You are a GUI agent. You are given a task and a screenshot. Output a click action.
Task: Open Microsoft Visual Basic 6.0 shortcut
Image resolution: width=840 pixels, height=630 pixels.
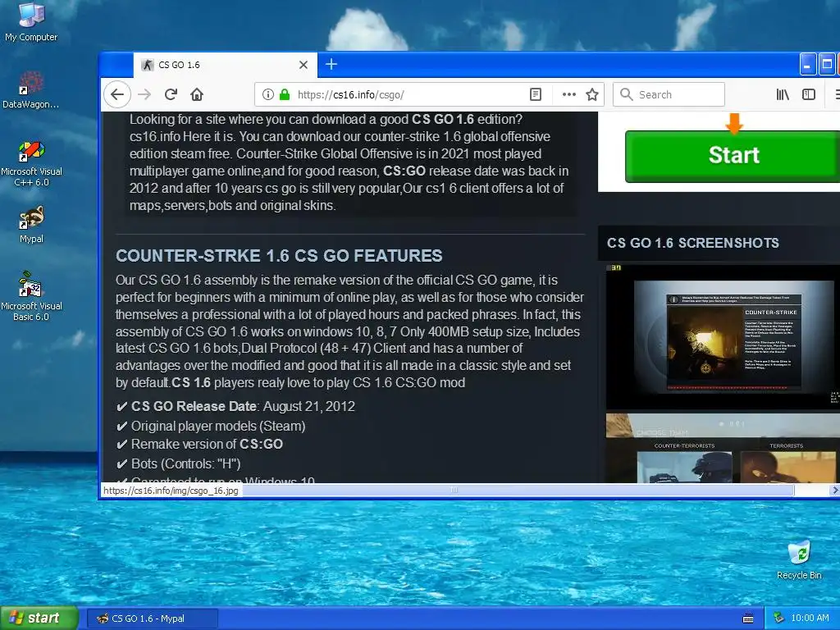[31, 296]
